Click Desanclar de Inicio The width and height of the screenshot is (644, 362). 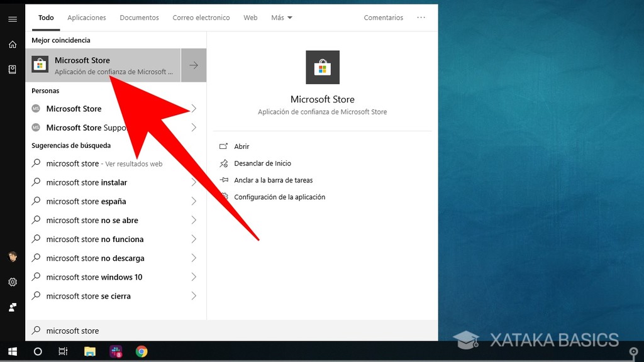point(262,163)
